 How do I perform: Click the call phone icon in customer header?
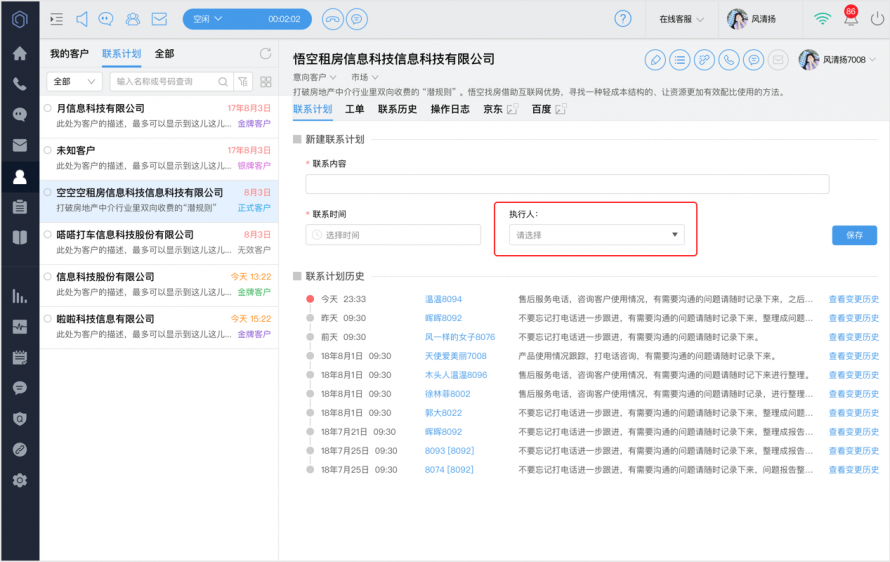pyautogui.click(x=729, y=60)
